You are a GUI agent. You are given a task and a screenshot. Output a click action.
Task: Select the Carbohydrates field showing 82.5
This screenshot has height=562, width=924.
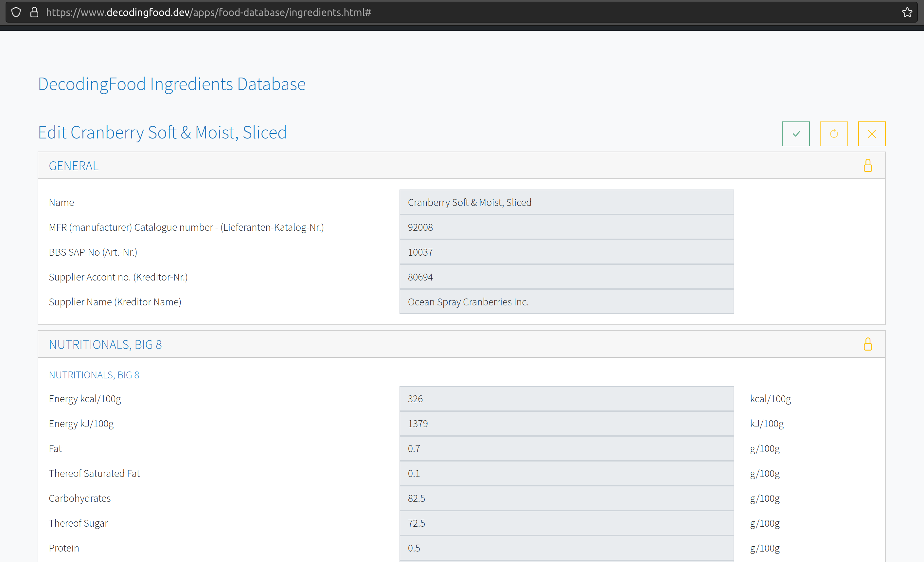click(566, 498)
